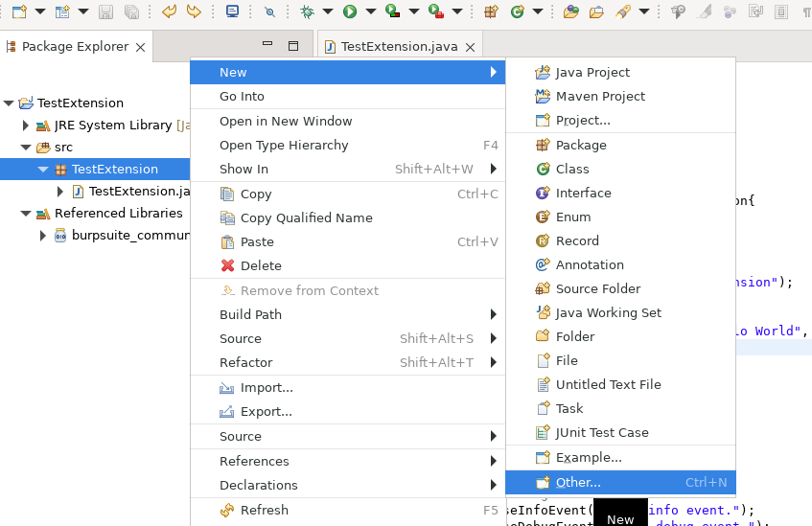Expand burpsuite_community referenced library node
The height and width of the screenshot is (526, 812).
43,236
